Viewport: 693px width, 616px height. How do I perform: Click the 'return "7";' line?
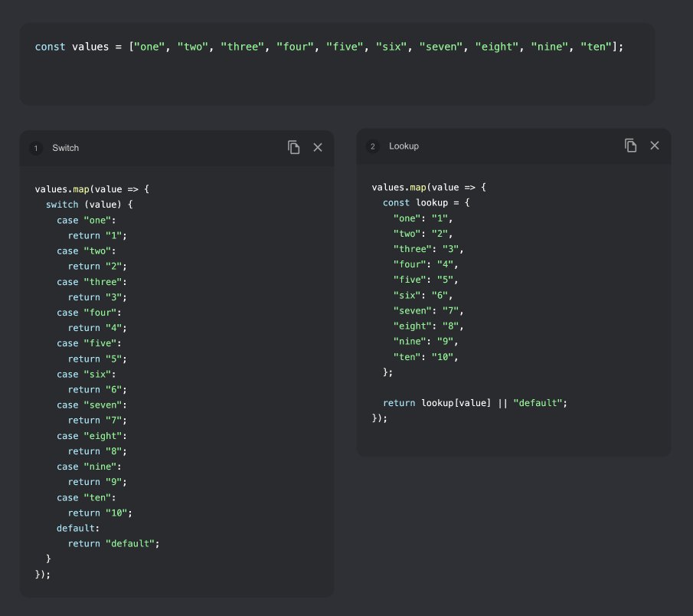(x=97, y=420)
